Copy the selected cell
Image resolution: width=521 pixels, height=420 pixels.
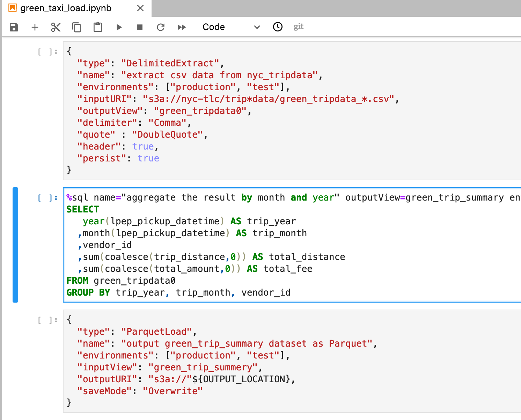pos(76,27)
